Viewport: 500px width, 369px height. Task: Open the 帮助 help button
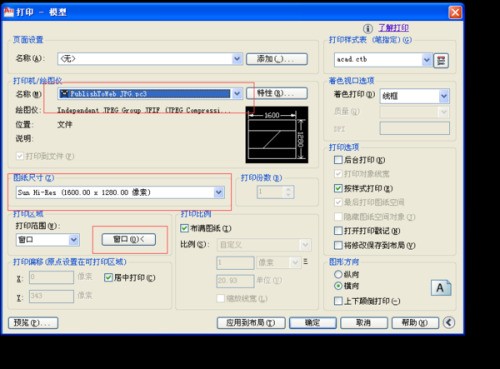coord(415,323)
